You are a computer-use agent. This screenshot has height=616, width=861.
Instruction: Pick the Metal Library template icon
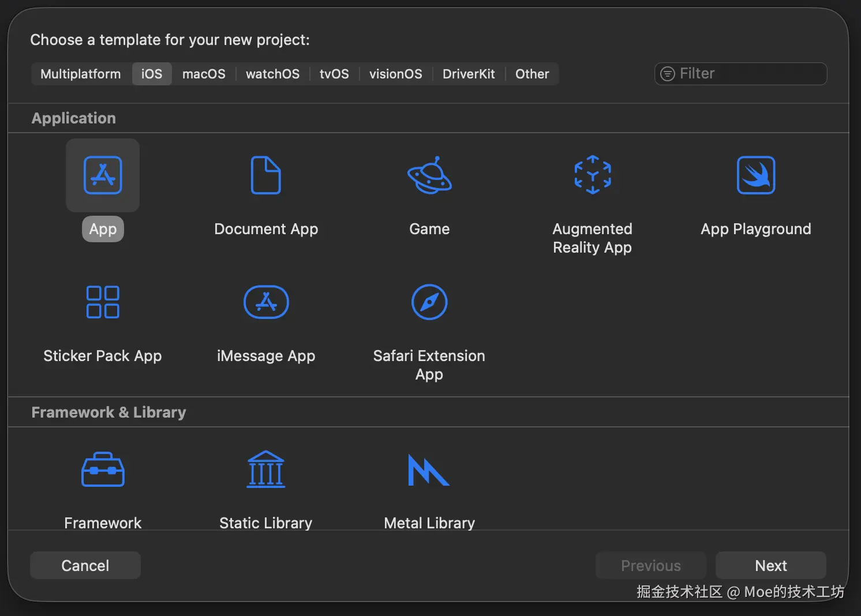(428, 469)
